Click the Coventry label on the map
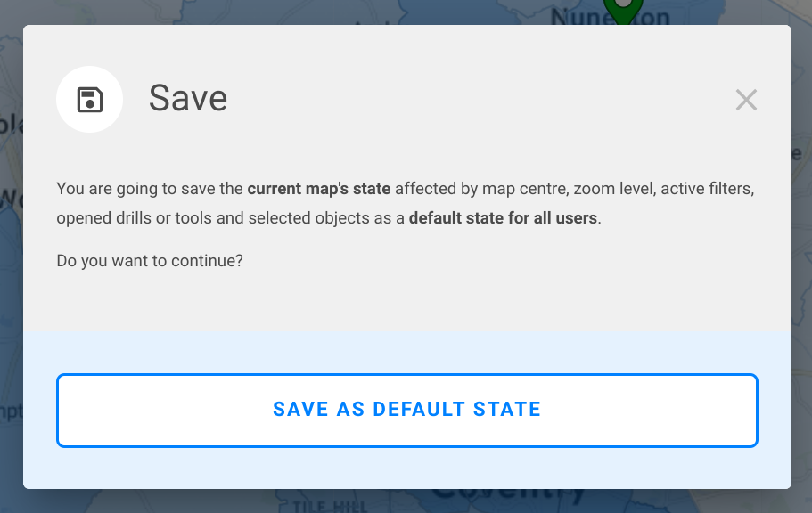 (x=508, y=496)
